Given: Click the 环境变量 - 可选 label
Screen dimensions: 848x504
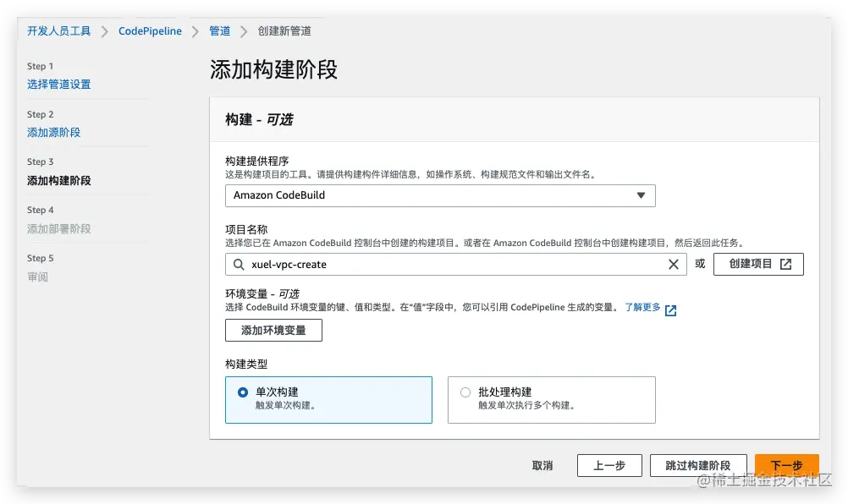Looking at the screenshot, I should click(x=262, y=294).
